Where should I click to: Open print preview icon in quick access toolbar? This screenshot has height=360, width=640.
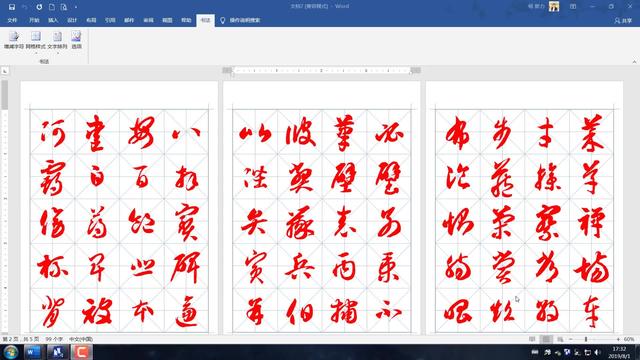pyautogui.click(x=64, y=7)
